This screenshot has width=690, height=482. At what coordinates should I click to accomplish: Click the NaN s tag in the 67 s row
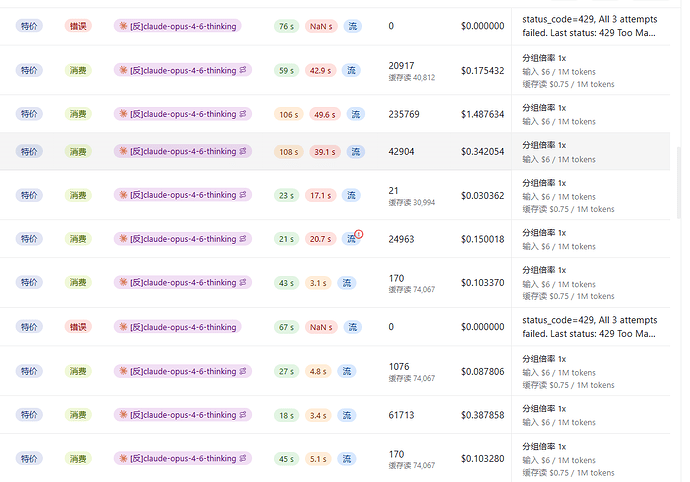click(x=321, y=327)
